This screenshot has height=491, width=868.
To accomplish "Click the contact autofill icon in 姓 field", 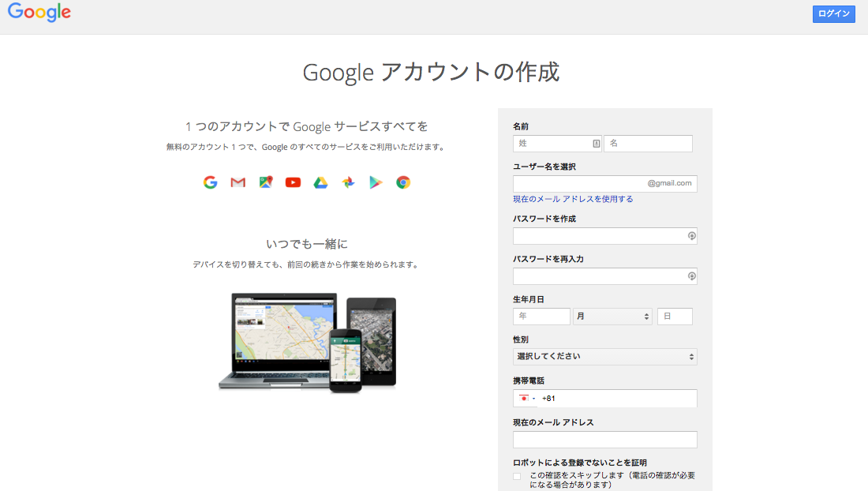I will point(597,144).
